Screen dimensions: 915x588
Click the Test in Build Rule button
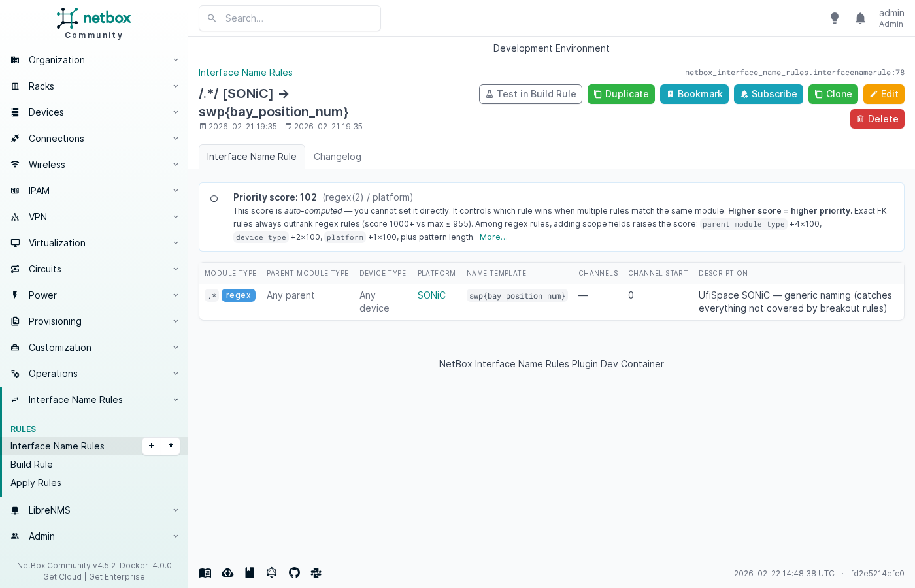point(530,94)
